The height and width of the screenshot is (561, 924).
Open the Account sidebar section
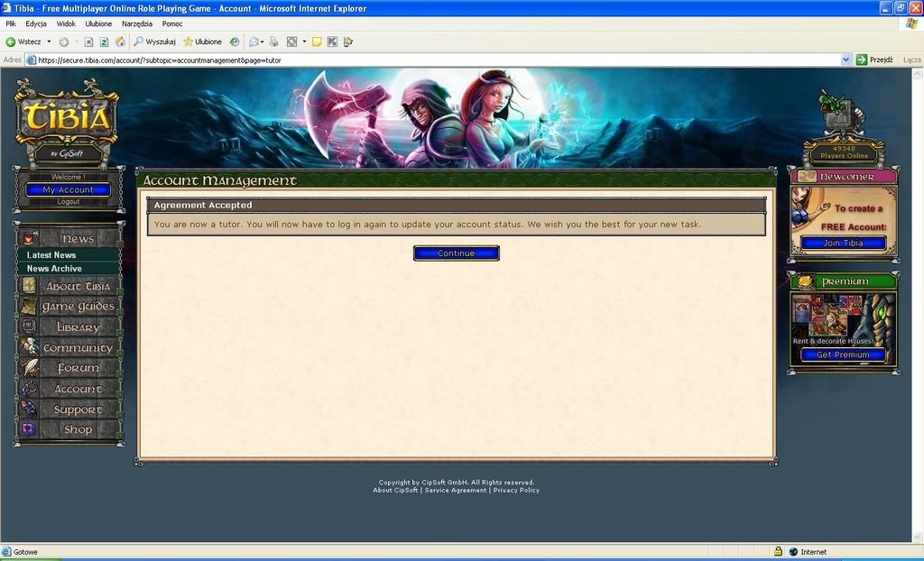pyautogui.click(x=69, y=389)
